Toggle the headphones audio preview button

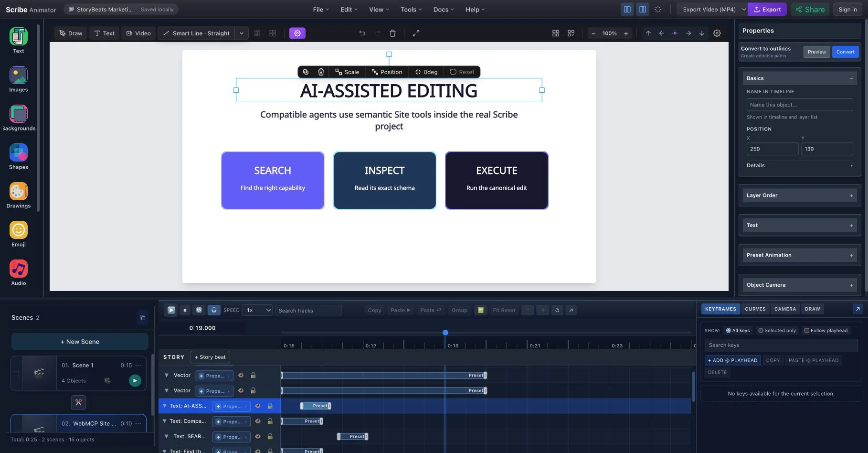click(x=214, y=310)
